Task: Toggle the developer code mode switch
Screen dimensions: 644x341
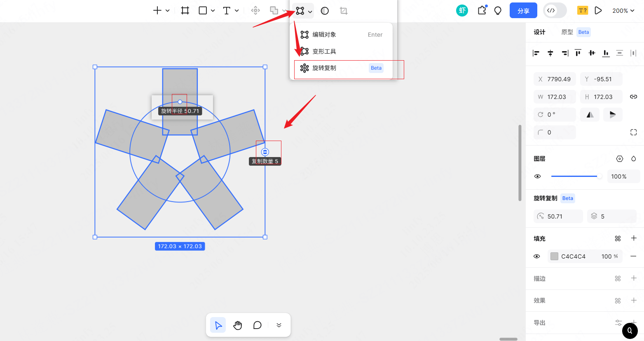Action: pos(555,11)
